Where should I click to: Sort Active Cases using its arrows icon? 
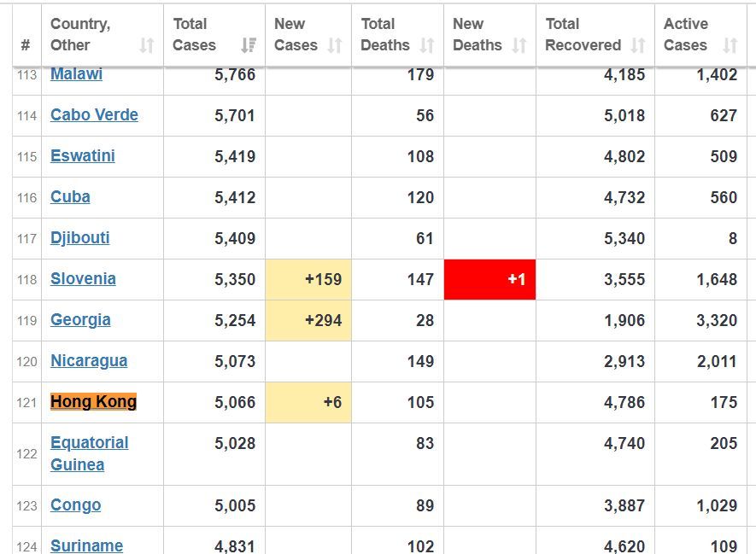(730, 45)
